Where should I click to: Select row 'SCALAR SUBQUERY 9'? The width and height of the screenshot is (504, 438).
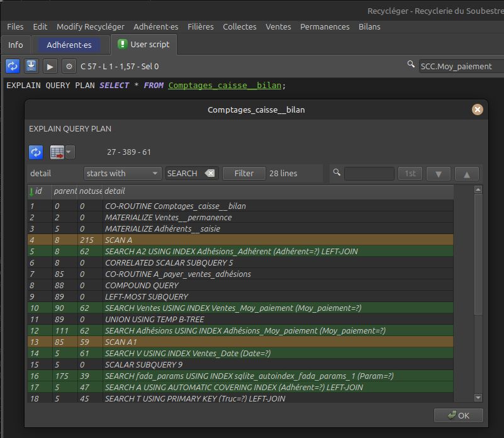tap(240, 364)
